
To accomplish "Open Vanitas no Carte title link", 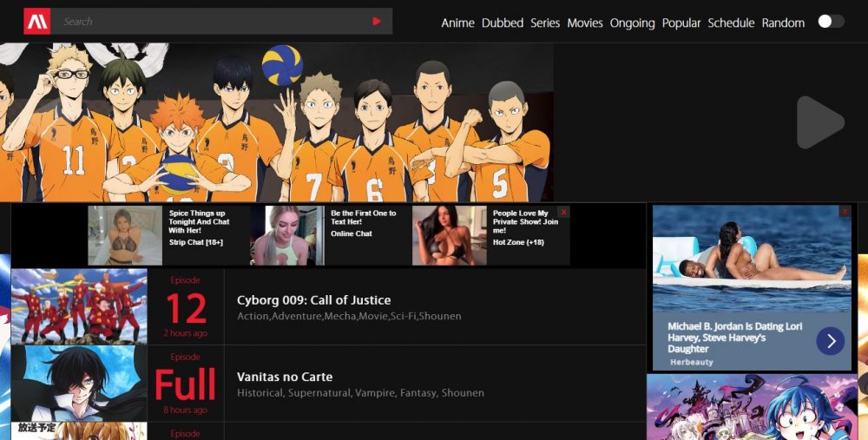I will [x=285, y=377].
